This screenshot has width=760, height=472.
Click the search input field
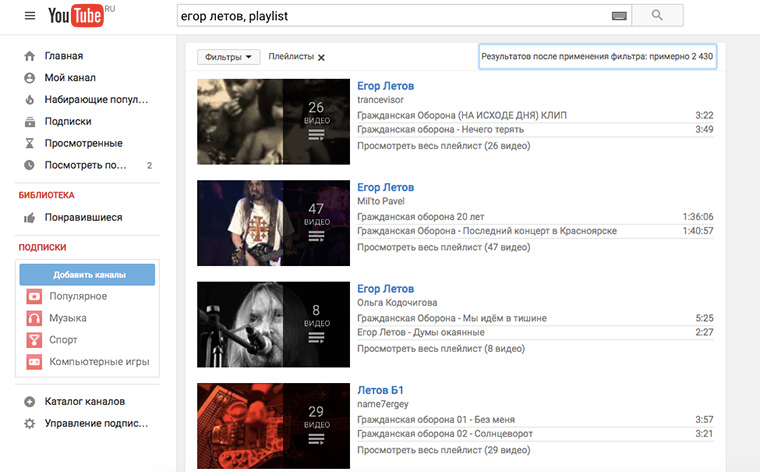395,16
